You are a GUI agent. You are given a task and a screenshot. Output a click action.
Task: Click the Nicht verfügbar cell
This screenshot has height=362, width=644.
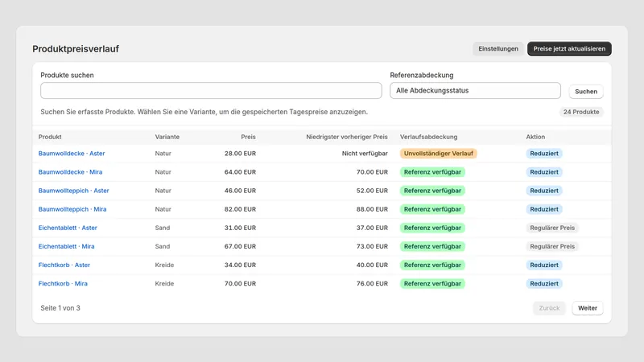tap(365, 154)
